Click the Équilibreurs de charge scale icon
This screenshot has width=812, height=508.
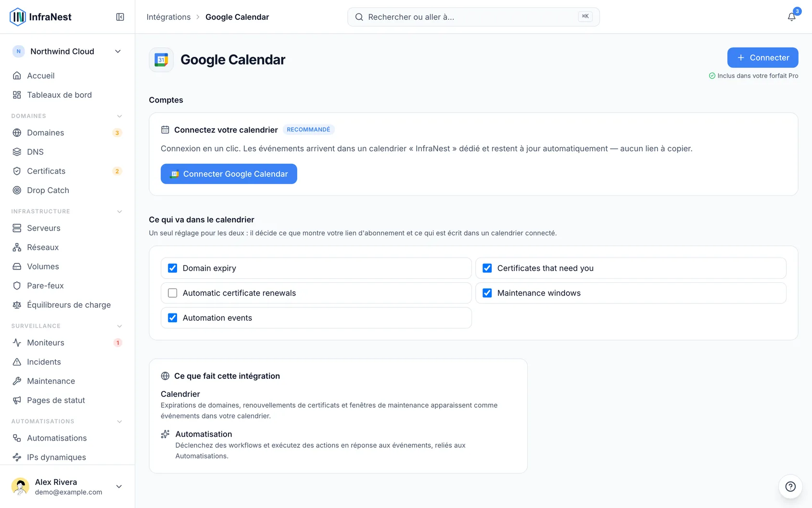(17, 305)
